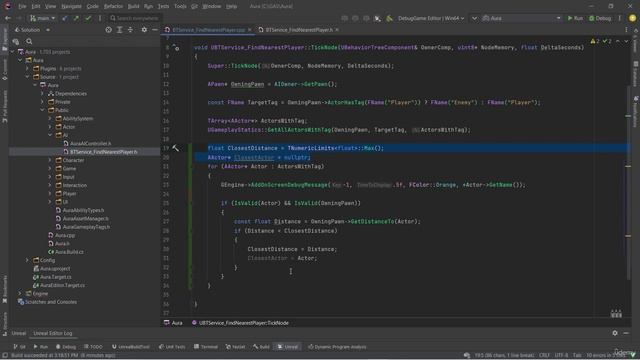Open the Aura run configuration dropdown

521,18
